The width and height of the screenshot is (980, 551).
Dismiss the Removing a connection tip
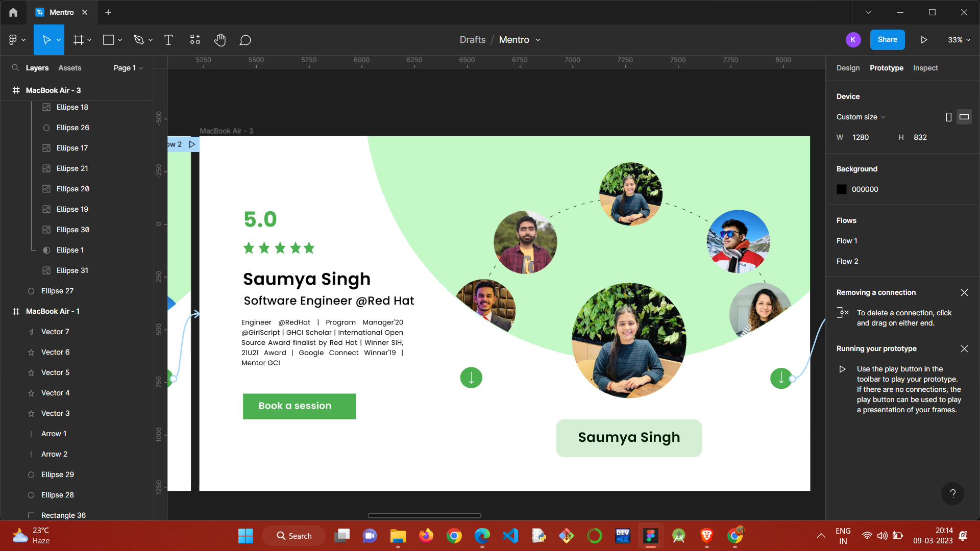click(x=964, y=292)
